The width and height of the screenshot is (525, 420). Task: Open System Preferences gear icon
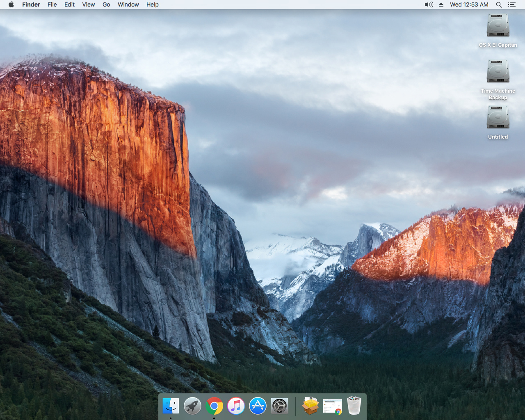click(x=279, y=406)
